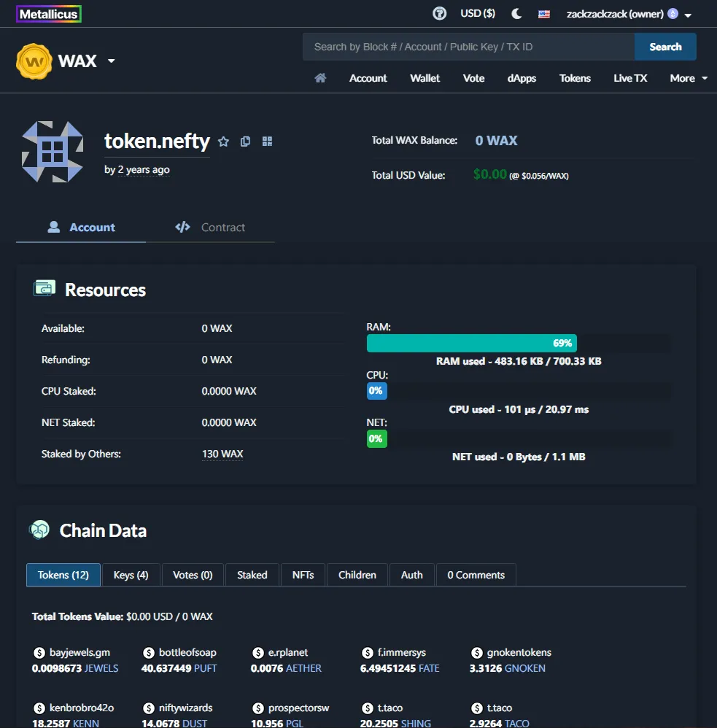
Task: Change language via US flag icon
Action: pos(544,14)
